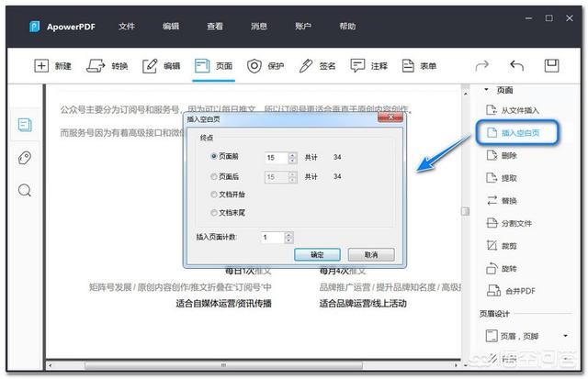
Task: Select 页面前 radio button
Action: (x=214, y=156)
